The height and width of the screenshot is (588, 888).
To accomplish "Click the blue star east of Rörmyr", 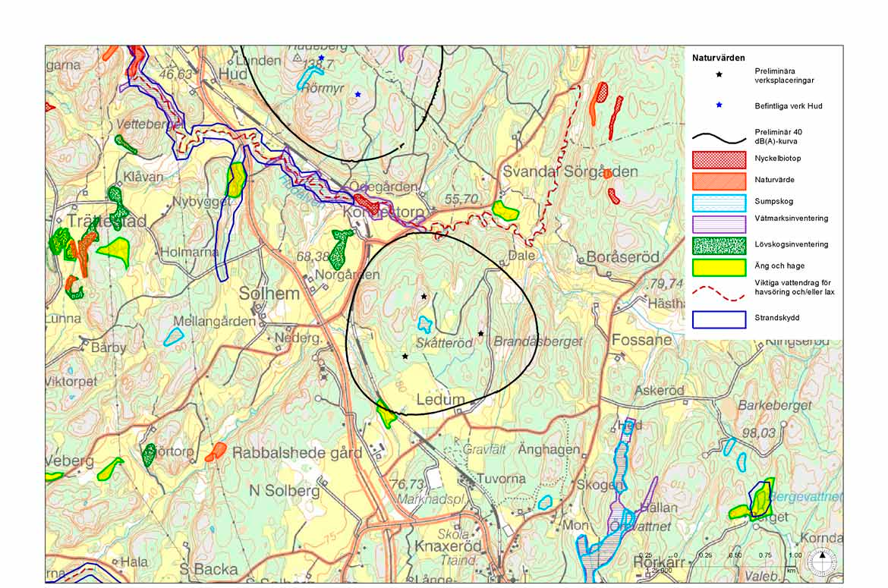I will (x=358, y=94).
